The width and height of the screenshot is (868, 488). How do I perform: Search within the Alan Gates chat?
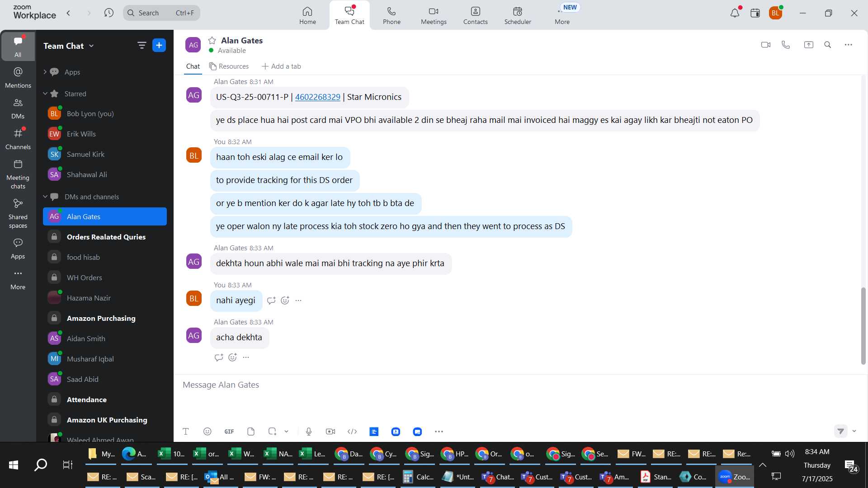(x=828, y=45)
